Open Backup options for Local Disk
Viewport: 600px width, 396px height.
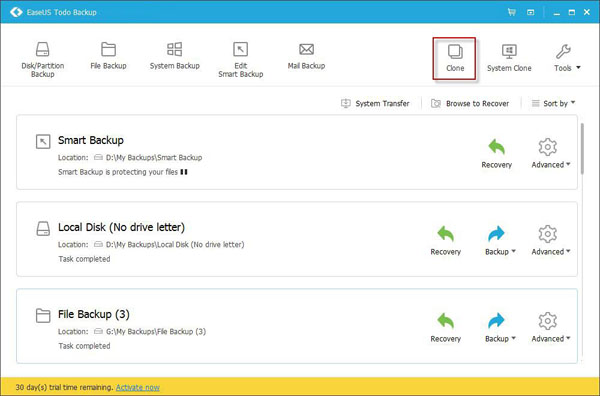tap(500, 240)
